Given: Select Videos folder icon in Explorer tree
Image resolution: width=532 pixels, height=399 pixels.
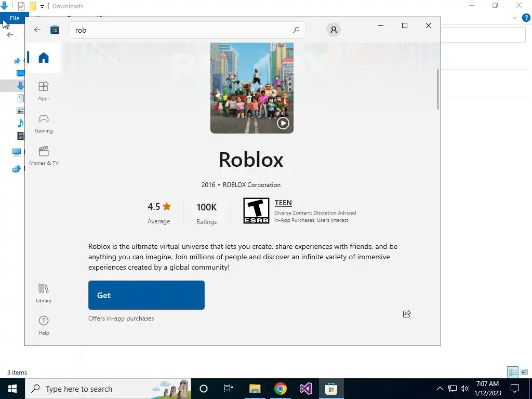Looking at the screenshot, I should tap(21, 136).
